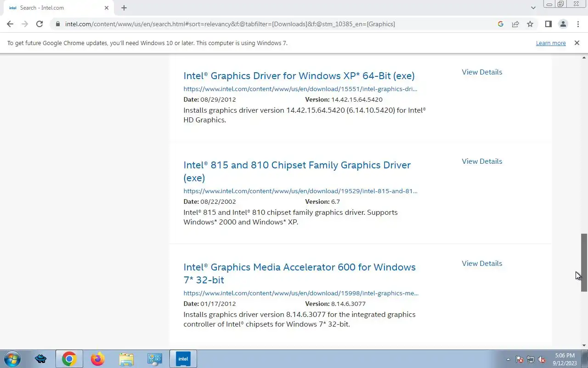The height and width of the screenshot is (368, 588).
Task: Click the vertical scrollbar thumb
Action: pos(584,263)
